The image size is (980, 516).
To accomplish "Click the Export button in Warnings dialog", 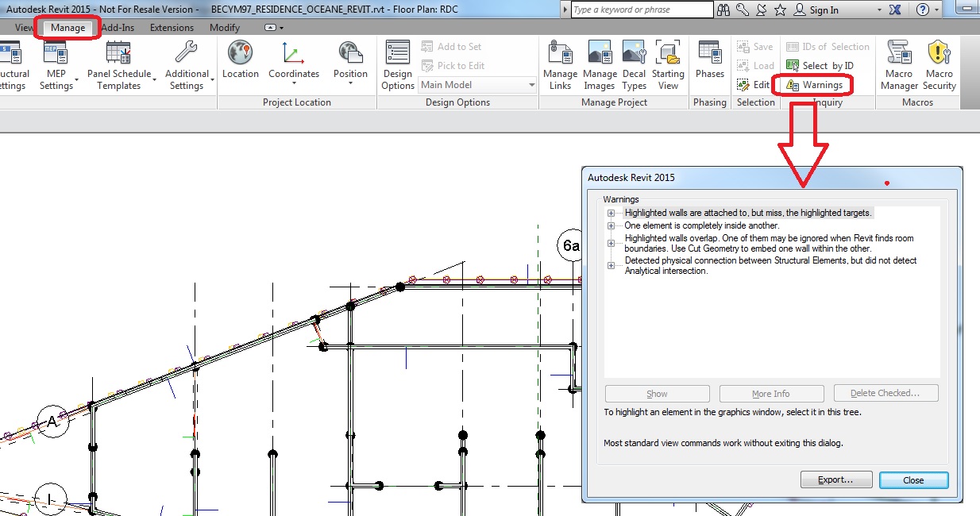I will tap(835, 479).
